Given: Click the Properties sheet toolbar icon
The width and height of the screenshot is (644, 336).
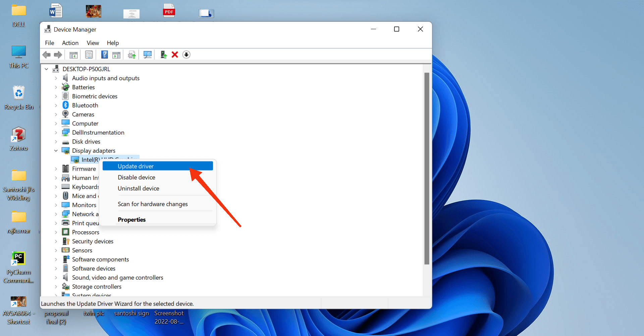Looking at the screenshot, I should click(x=89, y=55).
